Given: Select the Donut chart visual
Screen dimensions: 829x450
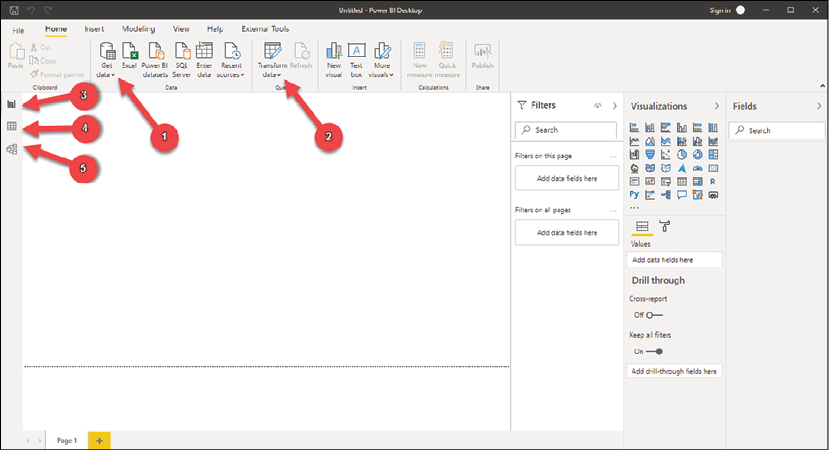Looking at the screenshot, I should (x=698, y=154).
